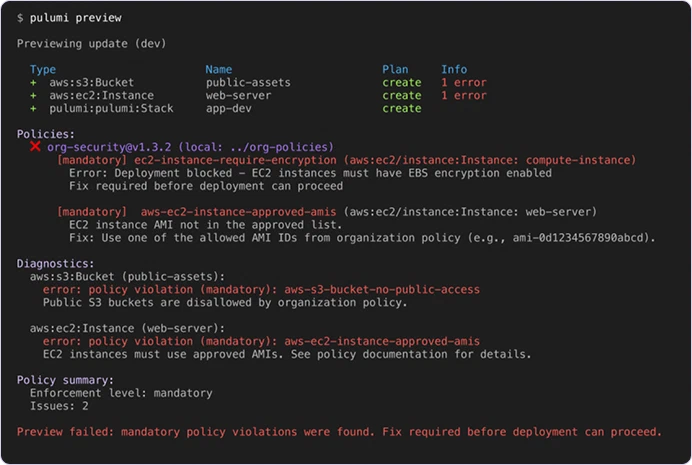Viewport: 692px width, 465px height.
Task: Click '1 error' in the web-server row
Action: 464,95
